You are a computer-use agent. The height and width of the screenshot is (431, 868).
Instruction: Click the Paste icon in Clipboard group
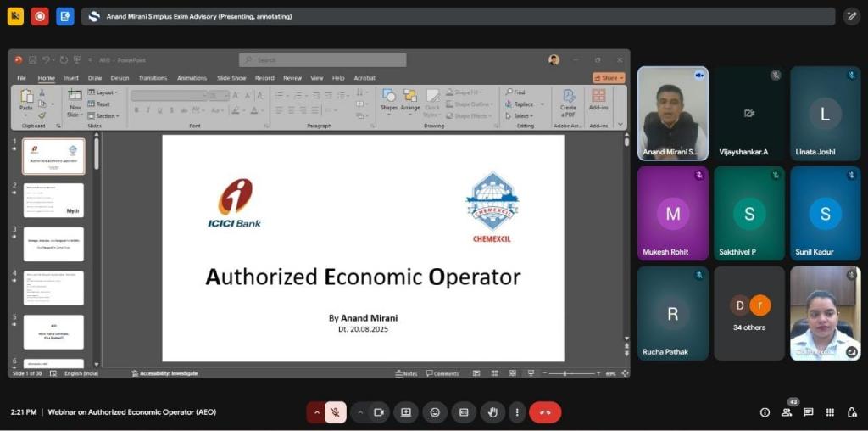(x=26, y=98)
